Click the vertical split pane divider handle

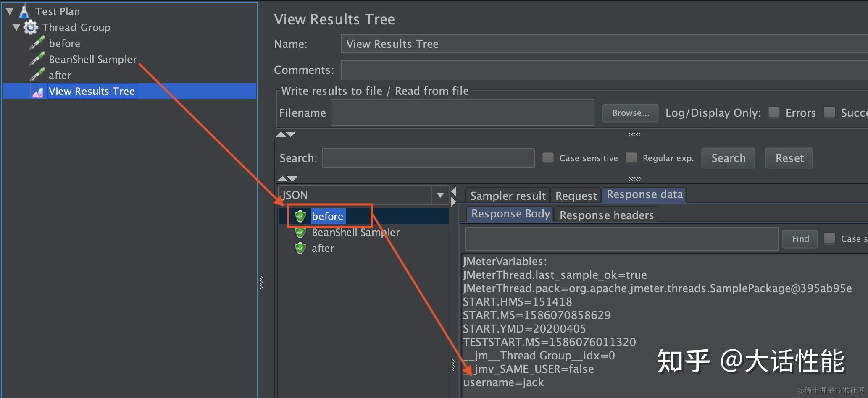click(261, 283)
